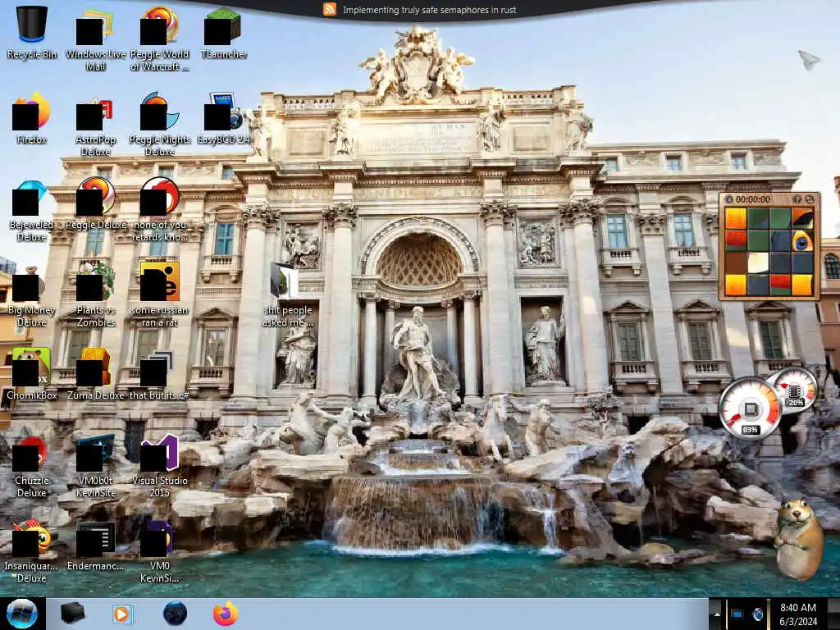Open Firefox from the taskbar
The image size is (840, 630).
(x=226, y=614)
